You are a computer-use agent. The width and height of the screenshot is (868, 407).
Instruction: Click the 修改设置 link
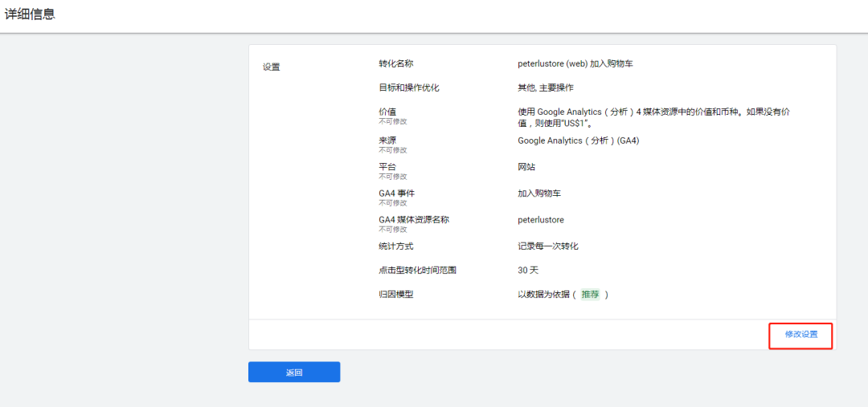click(801, 335)
